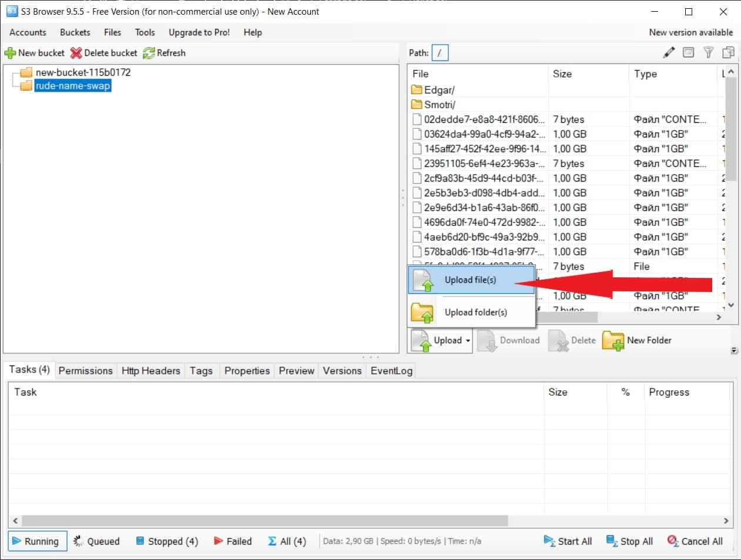Click the copy pages icon near Path
741x560 pixels.
point(728,52)
